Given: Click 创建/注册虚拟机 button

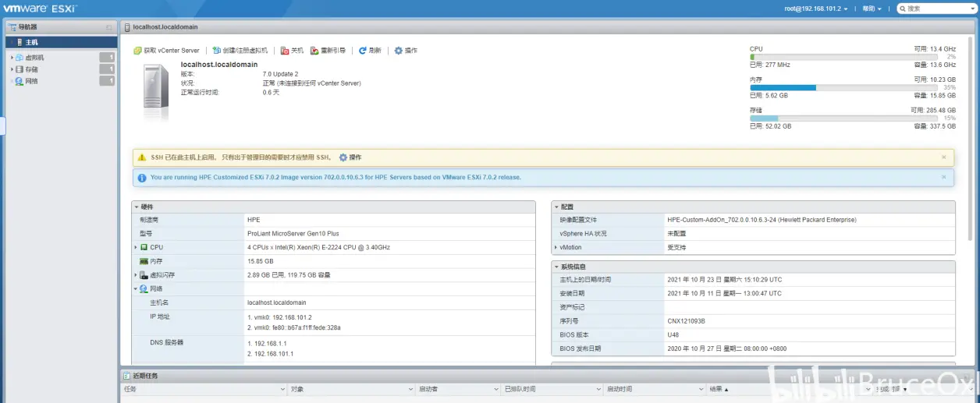Looking at the screenshot, I should (240, 51).
